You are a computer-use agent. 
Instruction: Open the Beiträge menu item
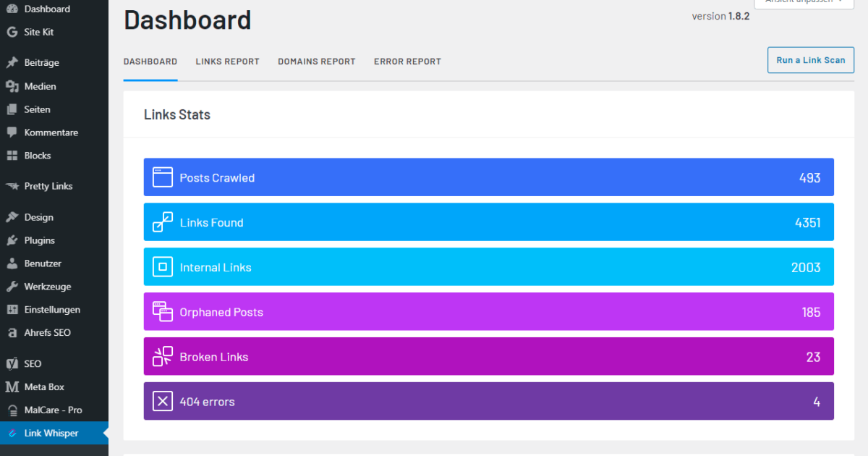tap(41, 63)
